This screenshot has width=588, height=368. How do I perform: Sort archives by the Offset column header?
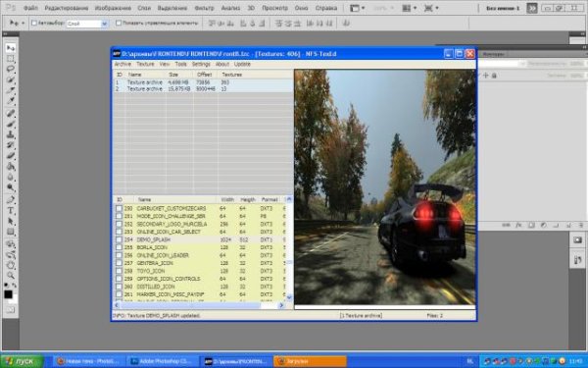coord(205,75)
